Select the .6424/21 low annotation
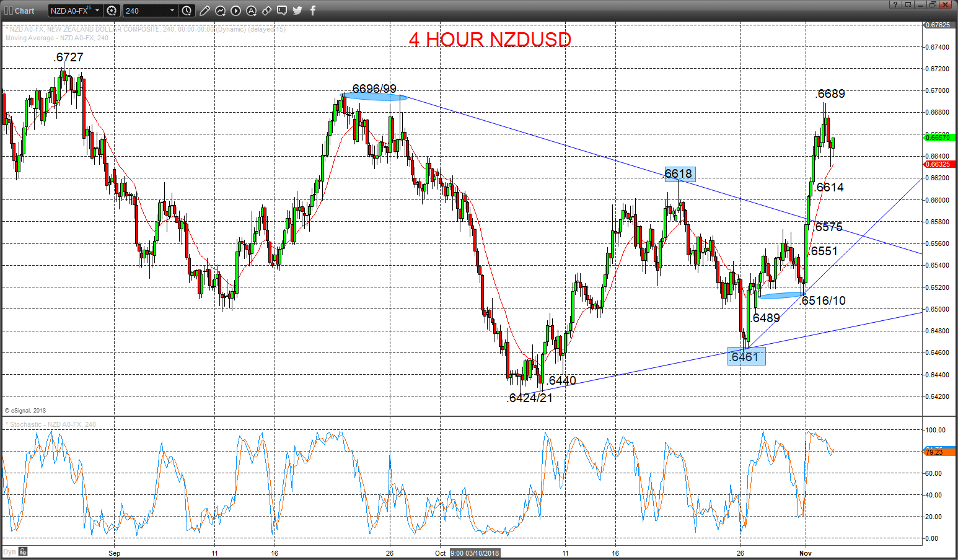Image resolution: width=958 pixels, height=560 pixels. pos(529,398)
